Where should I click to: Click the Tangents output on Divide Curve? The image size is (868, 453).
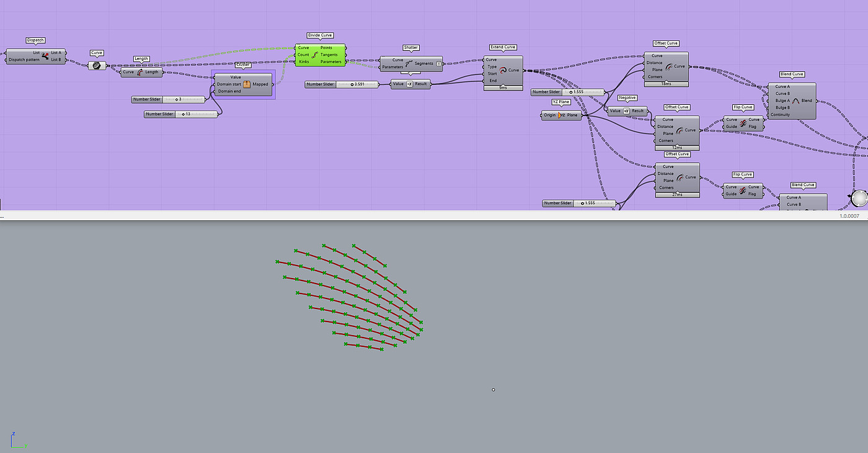(329, 55)
